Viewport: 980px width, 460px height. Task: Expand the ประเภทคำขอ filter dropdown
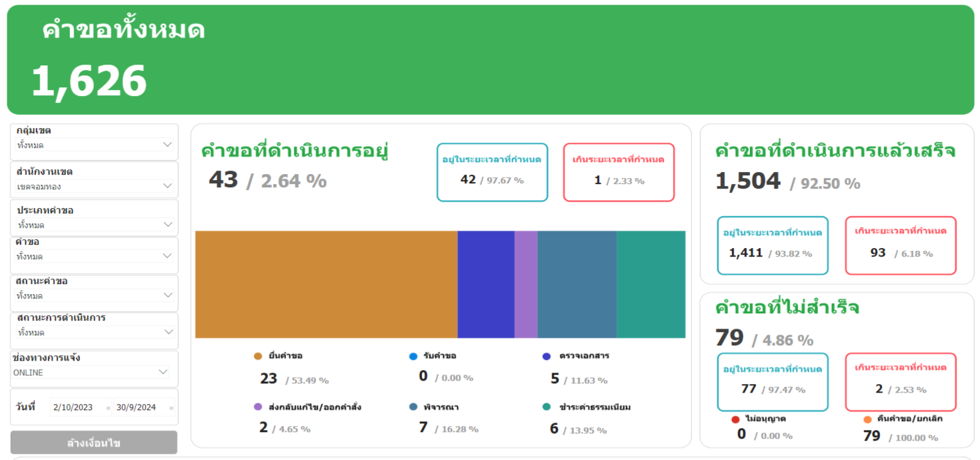167,225
